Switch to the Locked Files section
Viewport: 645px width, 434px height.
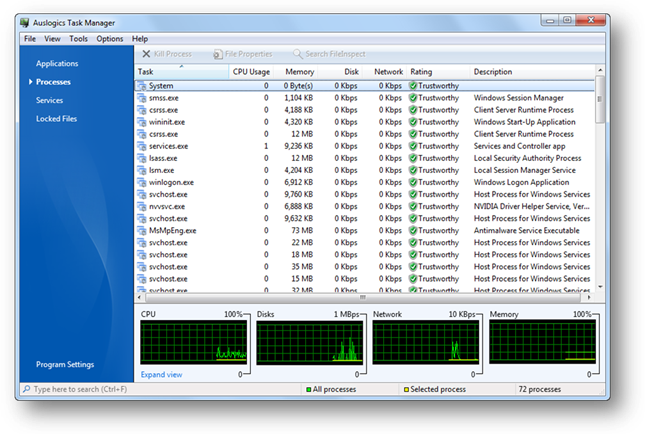(x=57, y=119)
